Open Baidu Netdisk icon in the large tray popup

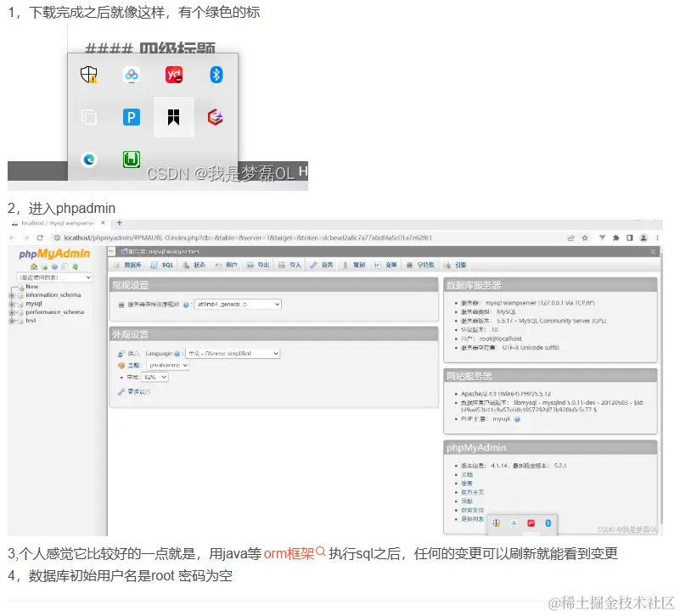132,75
